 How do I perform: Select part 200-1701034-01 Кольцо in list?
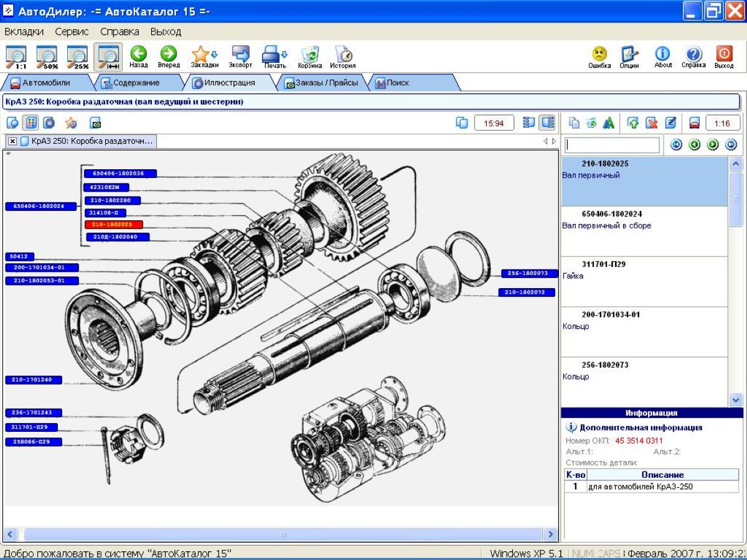pyautogui.click(x=644, y=332)
